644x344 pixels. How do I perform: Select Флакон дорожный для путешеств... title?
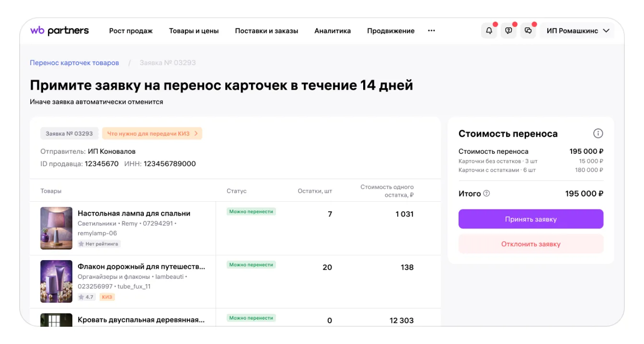click(141, 267)
